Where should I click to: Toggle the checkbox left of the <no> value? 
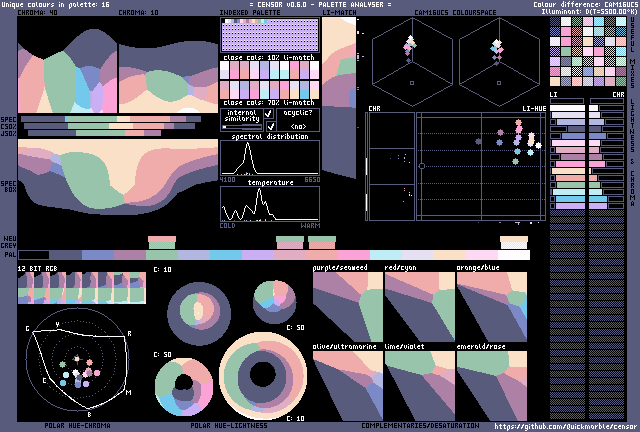pos(269,127)
